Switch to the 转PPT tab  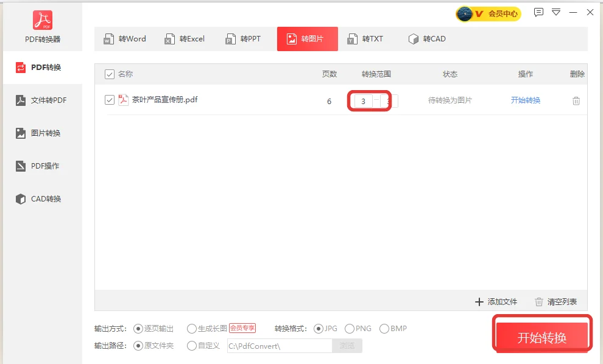[x=243, y=39]
